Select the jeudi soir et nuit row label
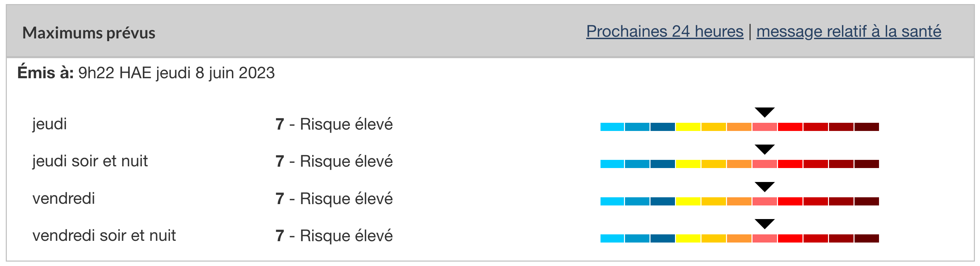The width and height of the screenshot is (980, 266). tap(90, 161)
